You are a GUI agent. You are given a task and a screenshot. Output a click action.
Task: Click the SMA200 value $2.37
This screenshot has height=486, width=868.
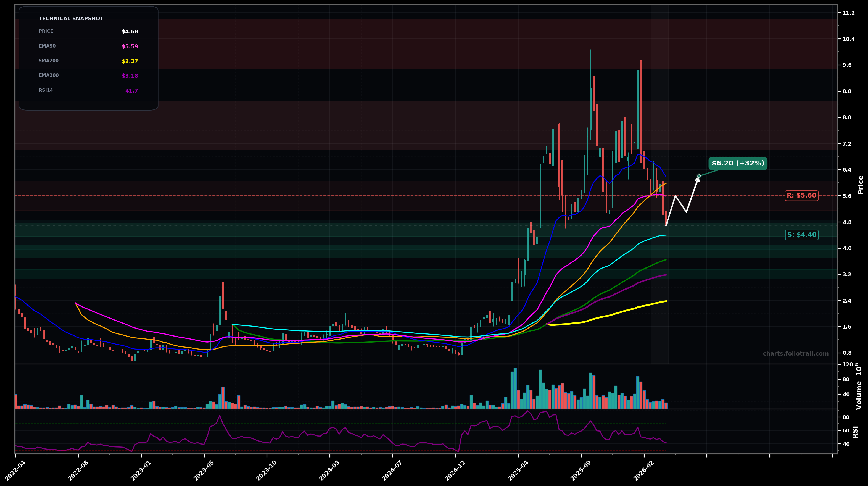coord(130,61)
